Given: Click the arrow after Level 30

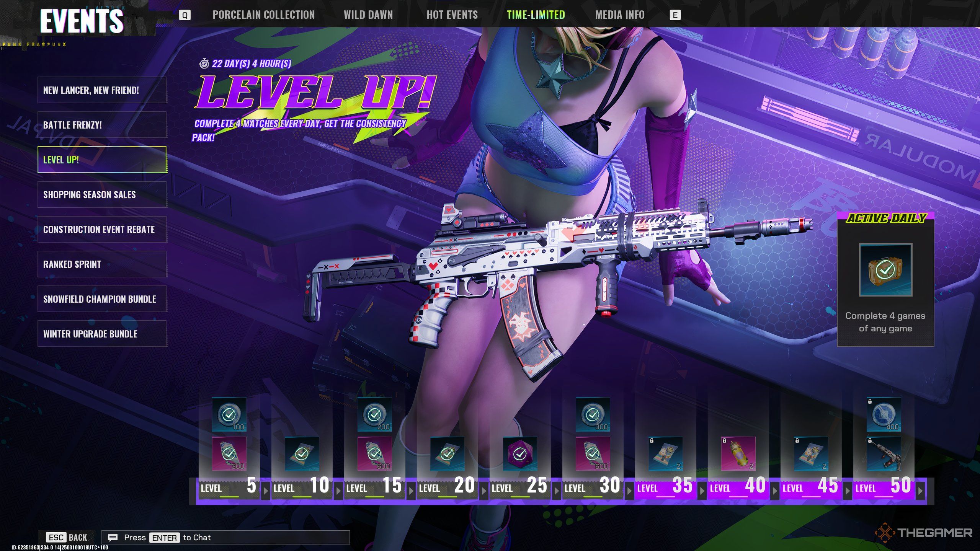Looking at the screenshot, I should tap(629, 491).
